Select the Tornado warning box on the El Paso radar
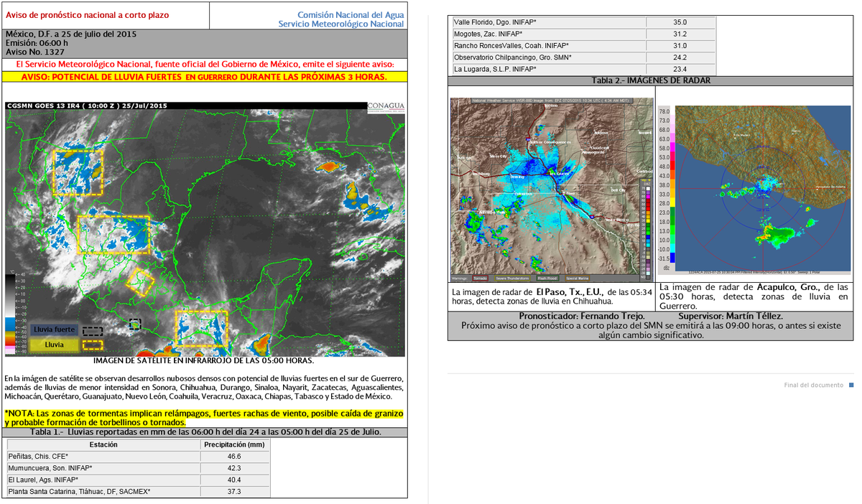This screenshot has width=862, height=504. click(479, 278)
